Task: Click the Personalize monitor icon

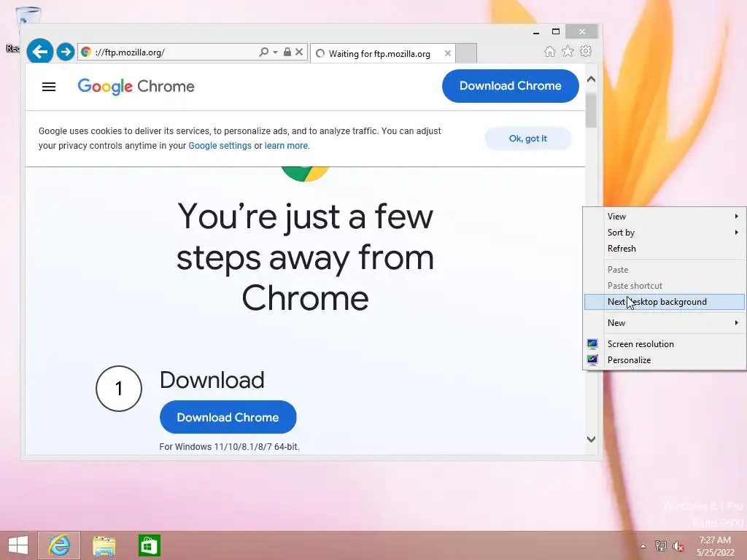Action: [592, 359]
